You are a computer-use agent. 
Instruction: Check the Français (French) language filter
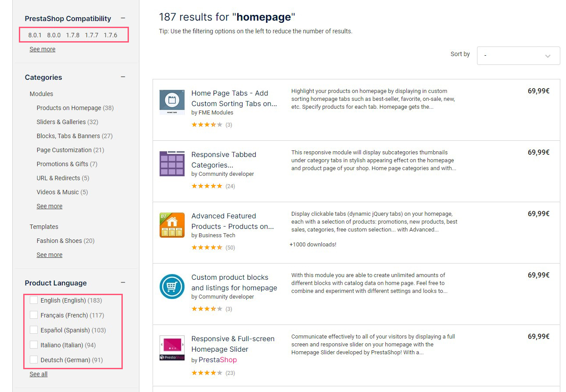click(x=33, y=315)
